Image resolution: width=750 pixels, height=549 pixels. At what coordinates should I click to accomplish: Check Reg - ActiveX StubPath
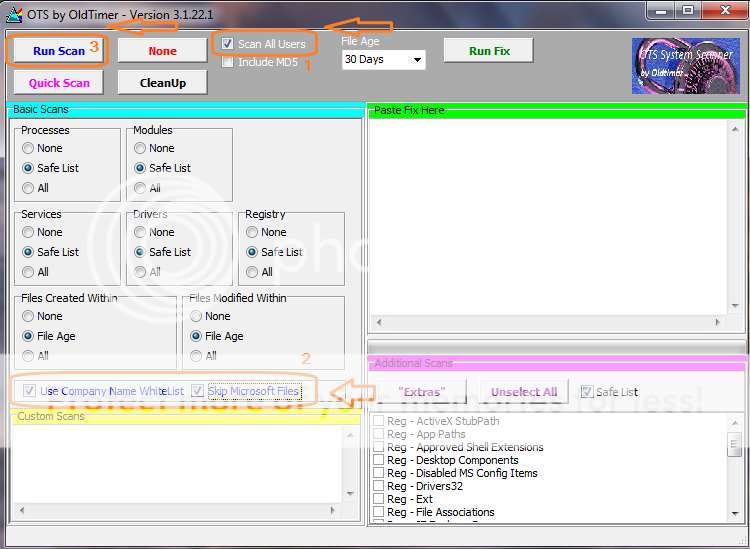click(x=378, y=421)
